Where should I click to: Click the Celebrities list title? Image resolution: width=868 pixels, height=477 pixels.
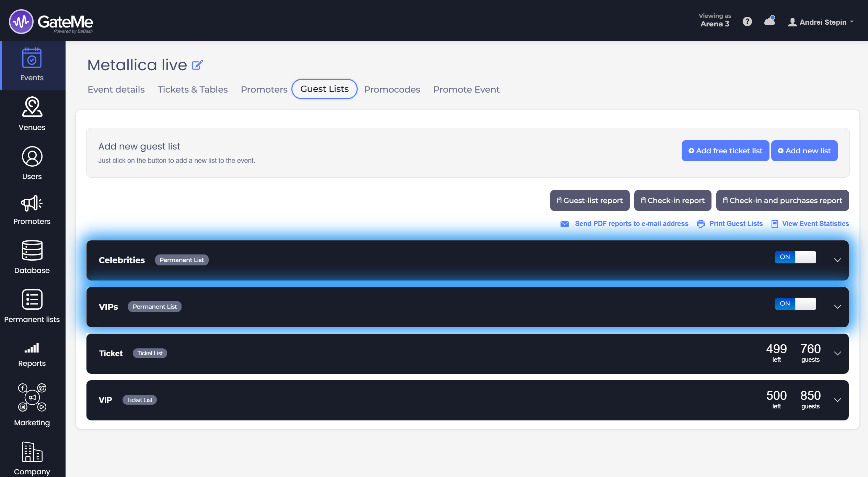tap(121, 260)
